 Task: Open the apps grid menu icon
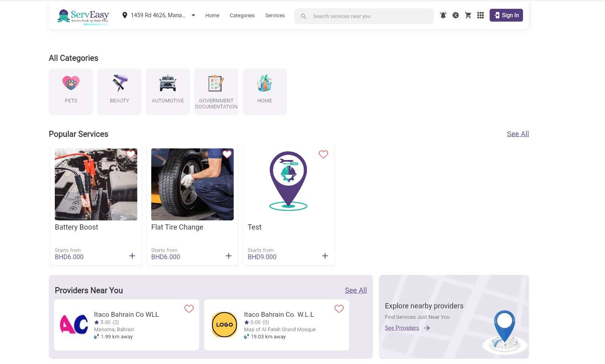481,15
